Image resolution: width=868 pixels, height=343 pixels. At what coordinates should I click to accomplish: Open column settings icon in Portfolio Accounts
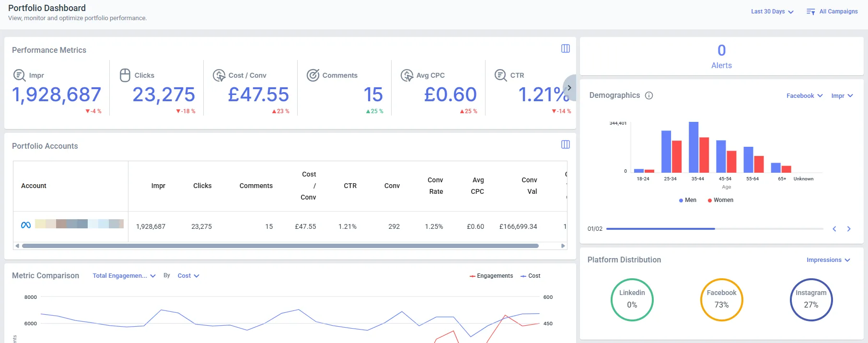click(566, 144)
